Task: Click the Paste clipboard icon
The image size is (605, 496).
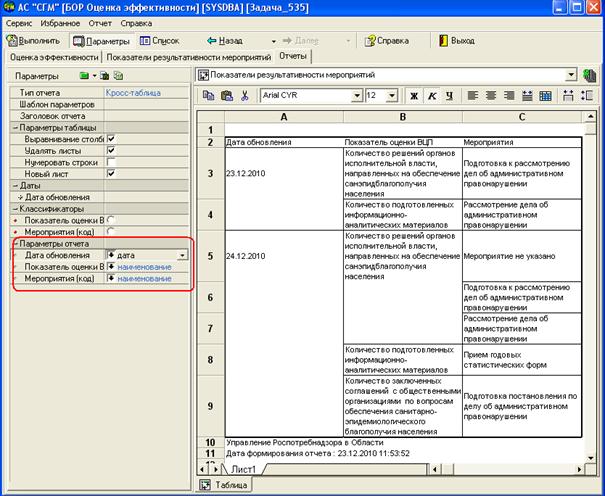Action: [226, 96]
